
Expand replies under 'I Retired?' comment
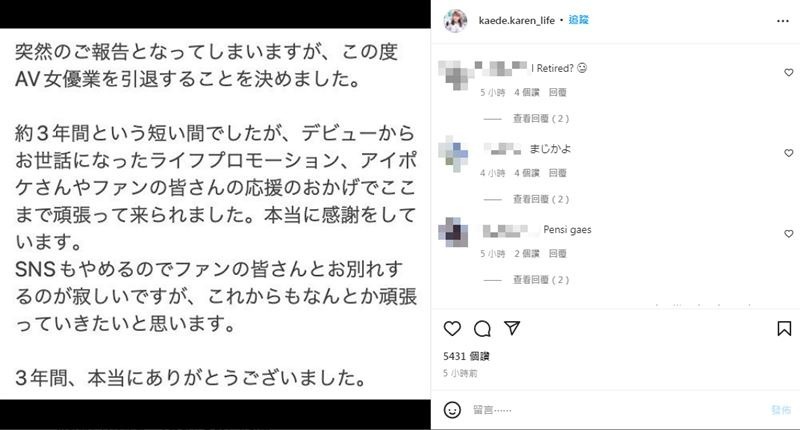(541, 119)
